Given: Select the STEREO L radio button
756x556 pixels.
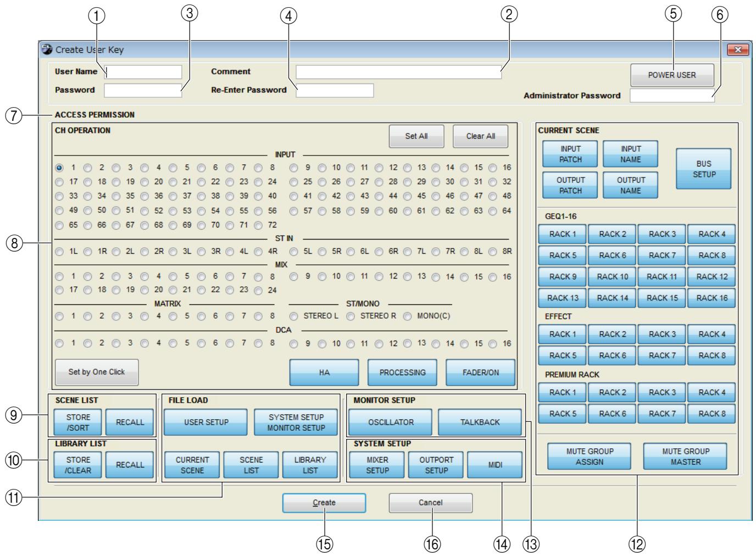Looking at the screenshot, I should click(x=293, y=316).
